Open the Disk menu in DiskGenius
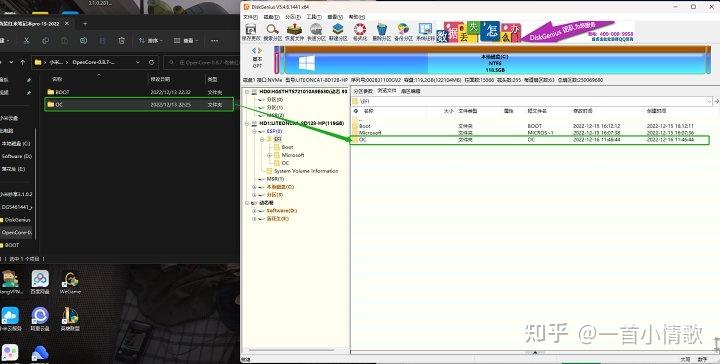The width and height of the screenshot is (720, 364). (271, 17)
